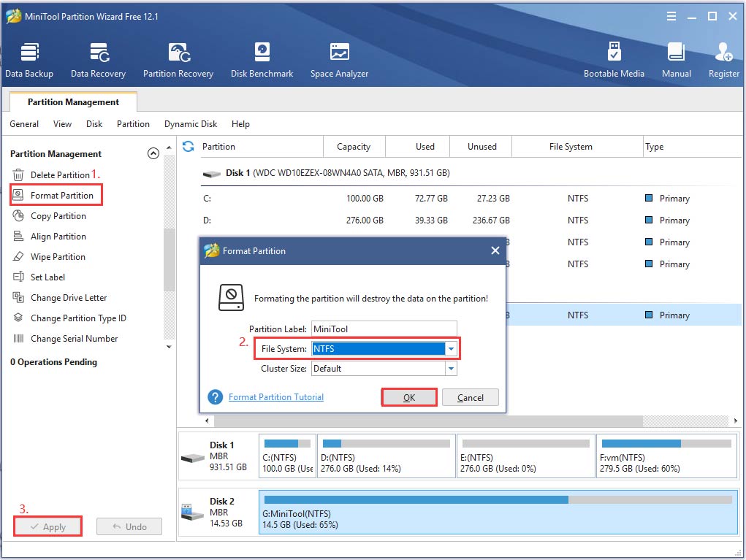The width and height of the screenshot is (746, 560).
Task: Launch the Data Recovery tool
Action: [x=99, y=61]
